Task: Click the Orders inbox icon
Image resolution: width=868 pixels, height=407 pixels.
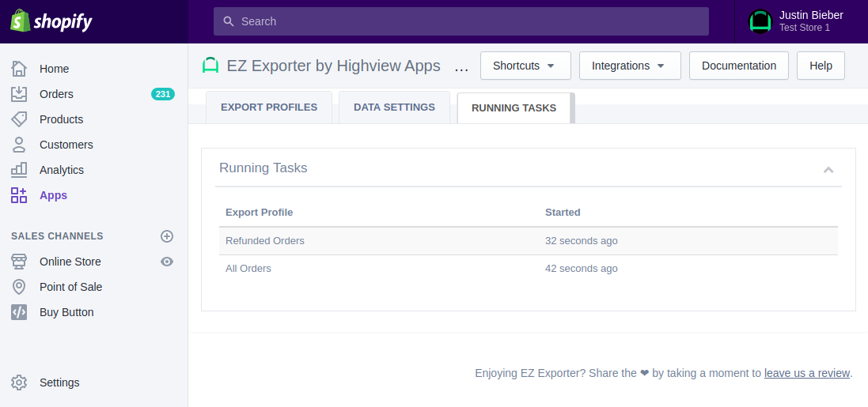Action: point(19,94)
